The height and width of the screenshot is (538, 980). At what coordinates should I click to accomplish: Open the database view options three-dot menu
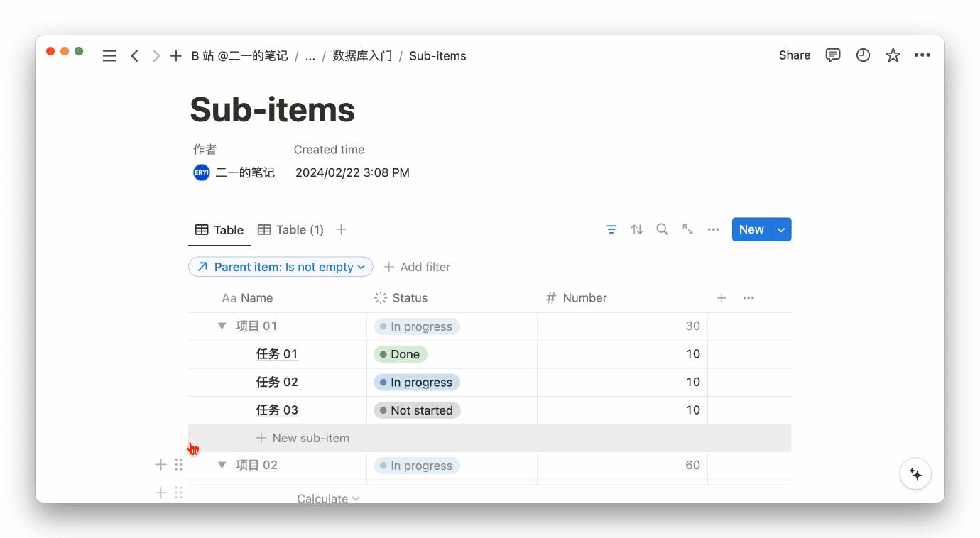pyautogui.click(x=714, y=229)
